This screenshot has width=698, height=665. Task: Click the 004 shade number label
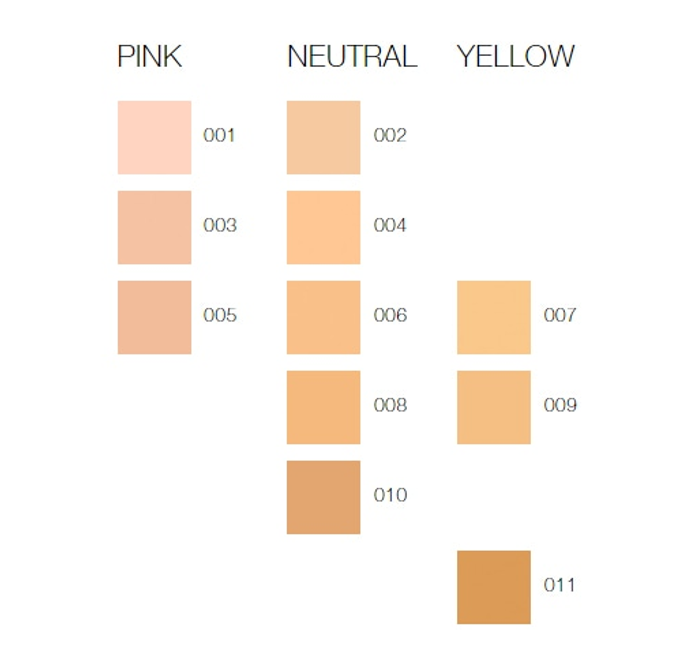390,225
